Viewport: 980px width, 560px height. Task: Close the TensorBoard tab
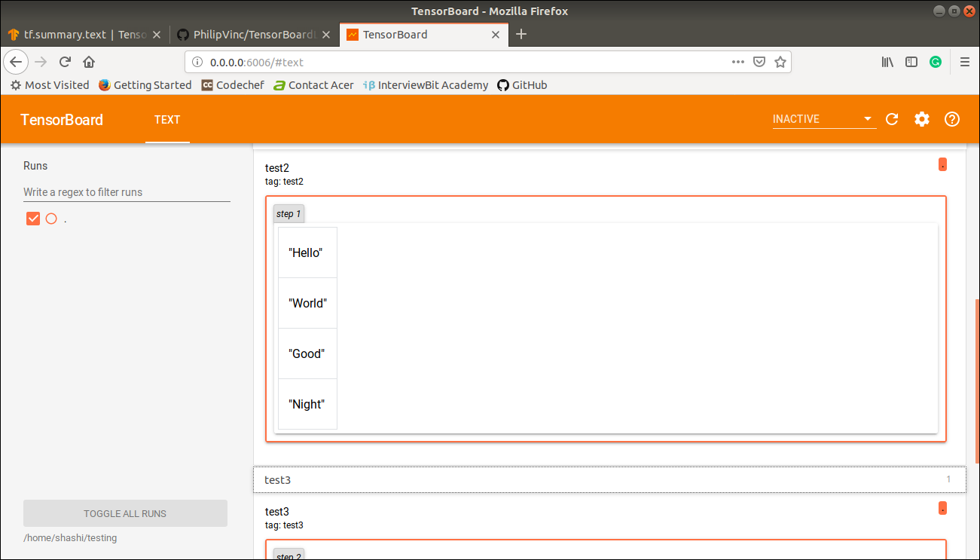[x=496, y=35]
